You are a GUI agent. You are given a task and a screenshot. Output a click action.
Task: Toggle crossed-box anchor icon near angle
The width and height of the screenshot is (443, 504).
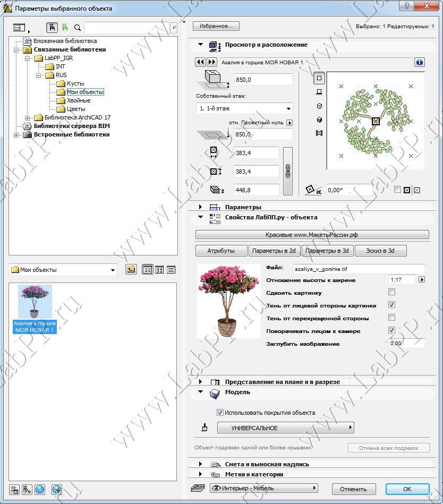click(x=407, y=190)
